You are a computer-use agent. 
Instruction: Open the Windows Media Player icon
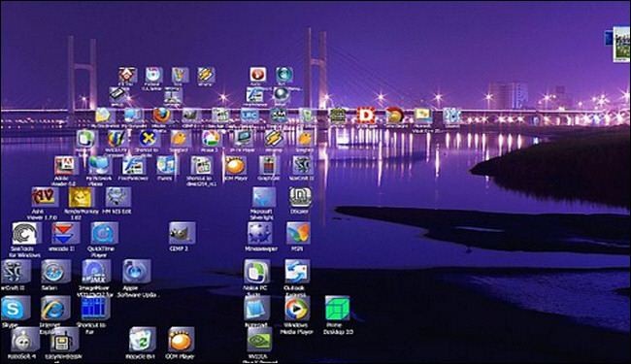(297, 309)
